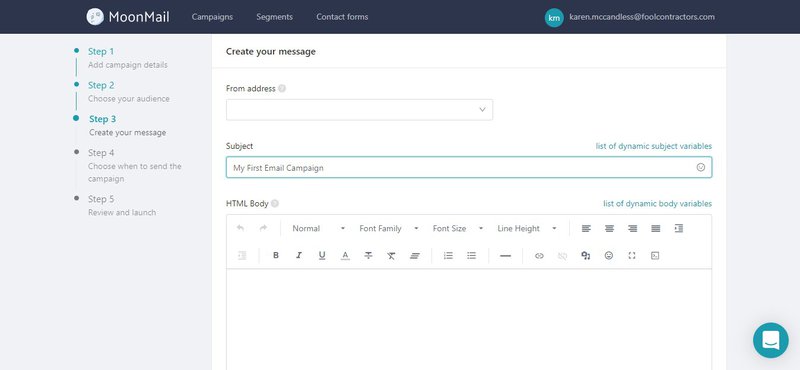
Task: Open the km user avatar menu
Action: pyautogui.click(x=554, y=17)
